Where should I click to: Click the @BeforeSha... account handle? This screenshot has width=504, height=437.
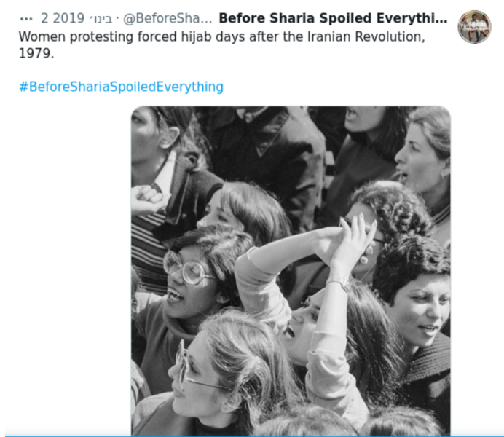(168, 19)
